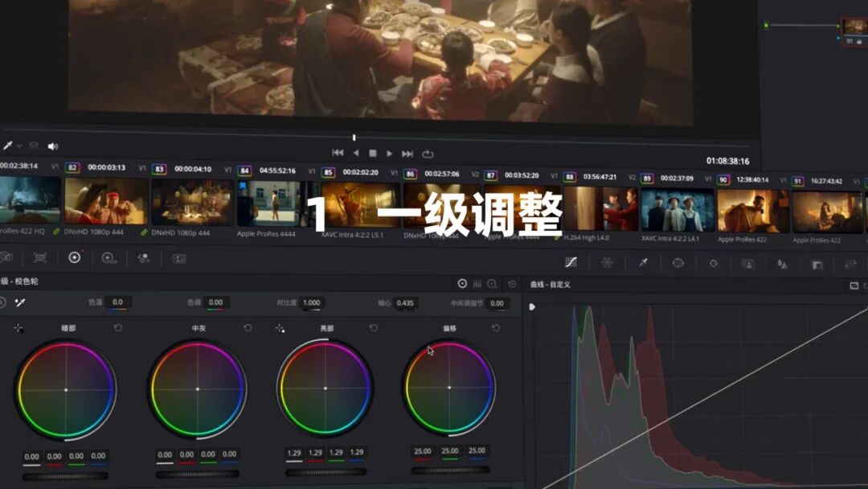This screenshot has width=868, height=489.
Task: Open the Tracker palette icon
Action: pyautogui.click(x=713, y=263)
